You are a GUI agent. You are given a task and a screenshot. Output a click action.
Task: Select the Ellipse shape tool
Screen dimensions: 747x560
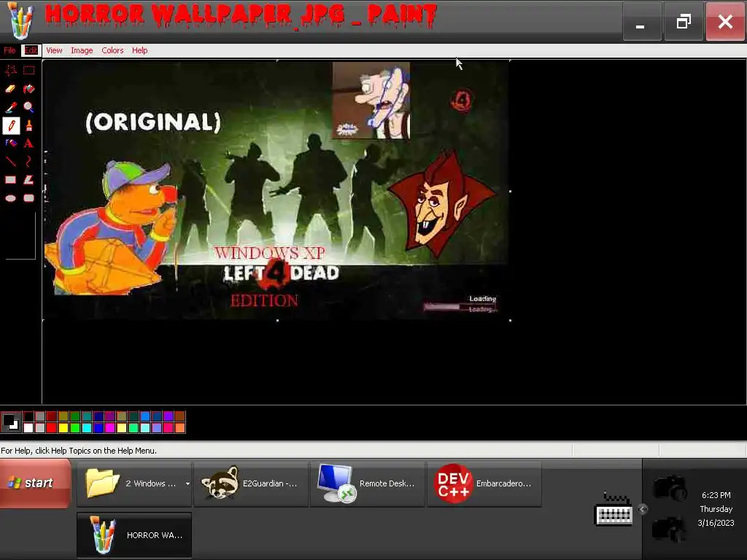11,198
